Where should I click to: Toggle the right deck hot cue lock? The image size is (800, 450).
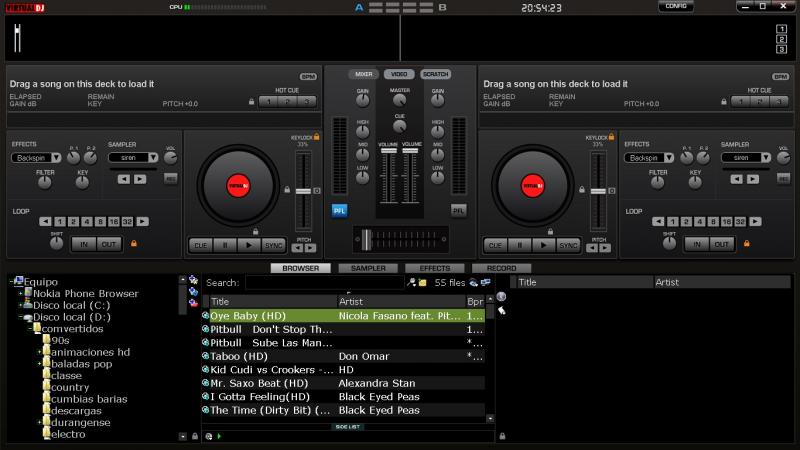[724, 102]
